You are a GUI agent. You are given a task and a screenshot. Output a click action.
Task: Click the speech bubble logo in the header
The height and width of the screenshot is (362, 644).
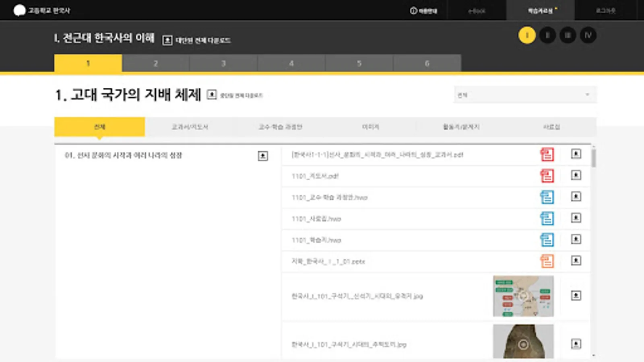click(19, 10)
